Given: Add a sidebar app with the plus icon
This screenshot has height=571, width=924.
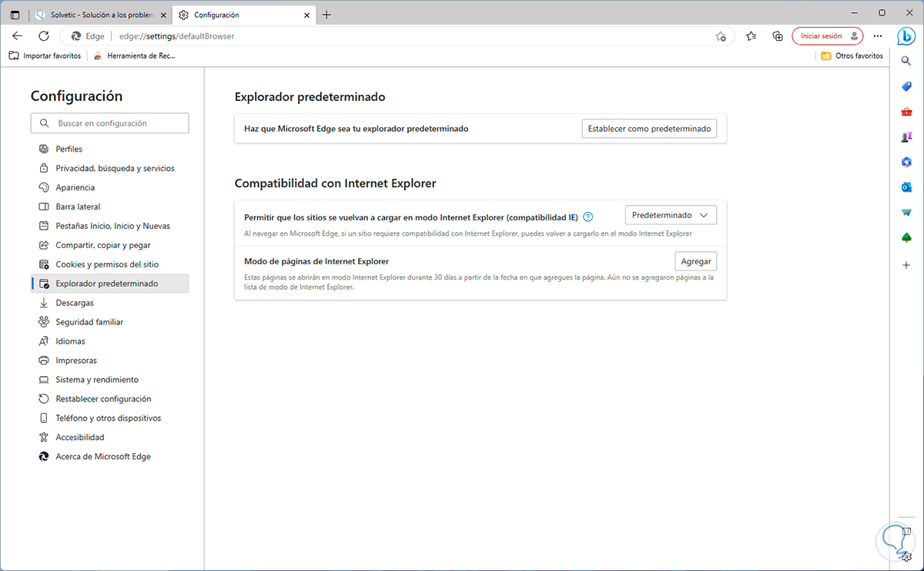Looking at the screenshot, I should point(906,264).
